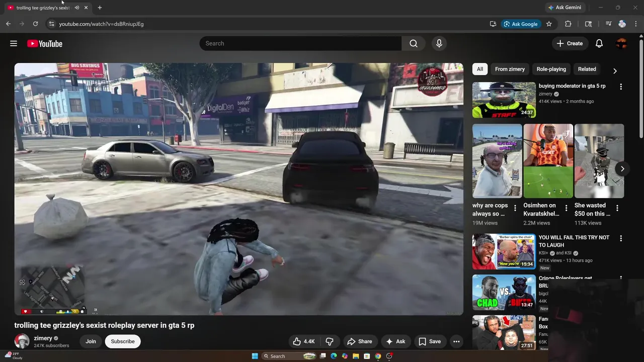Screen dimensions: 644x362
Task: Like the video with thumbs up
Action: (304, 341)
